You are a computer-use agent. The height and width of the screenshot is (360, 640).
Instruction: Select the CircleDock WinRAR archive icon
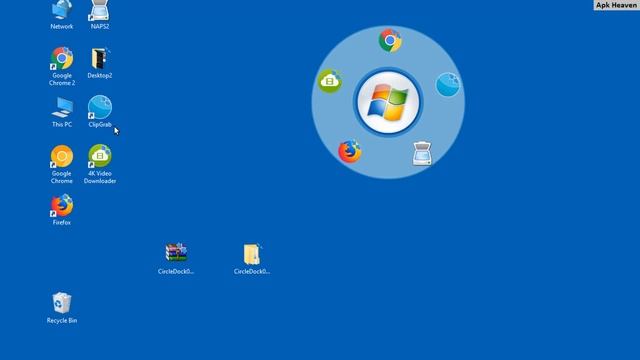coord(176,258)
